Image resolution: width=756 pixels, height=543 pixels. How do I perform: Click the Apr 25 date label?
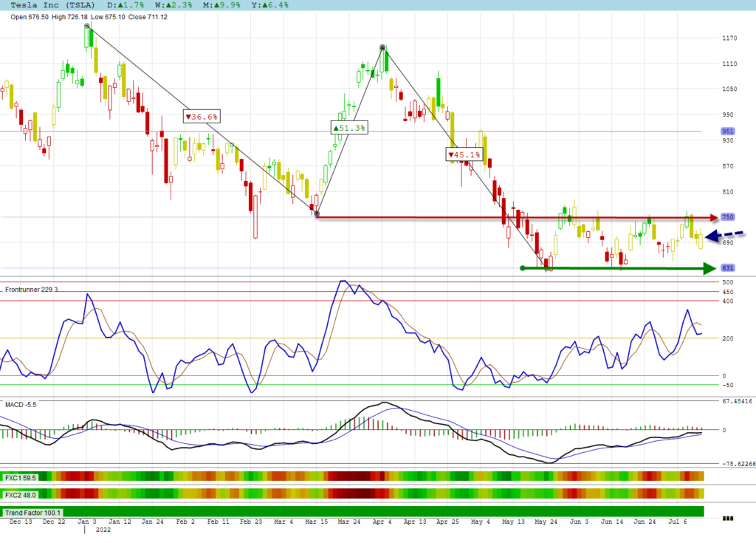pos(447,522)
